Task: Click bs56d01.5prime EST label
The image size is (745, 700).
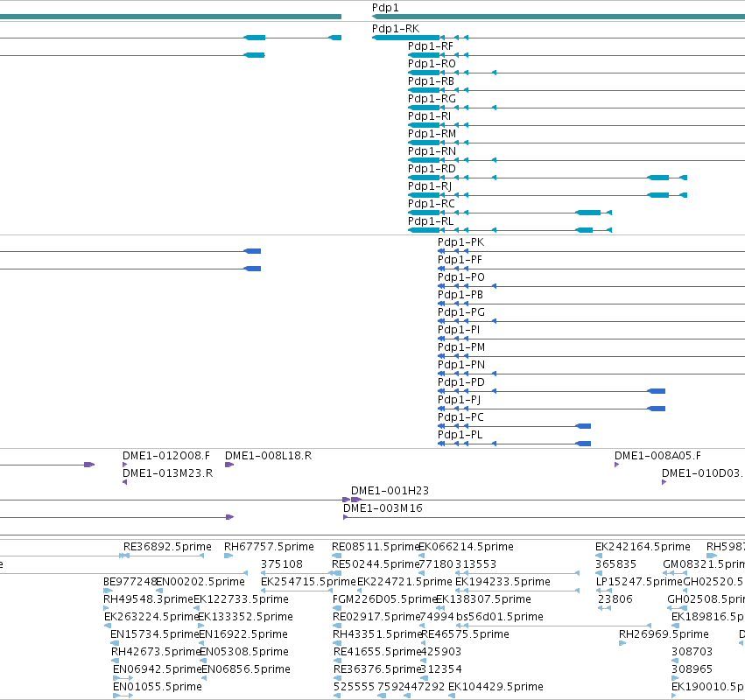Action: point(500,616)
